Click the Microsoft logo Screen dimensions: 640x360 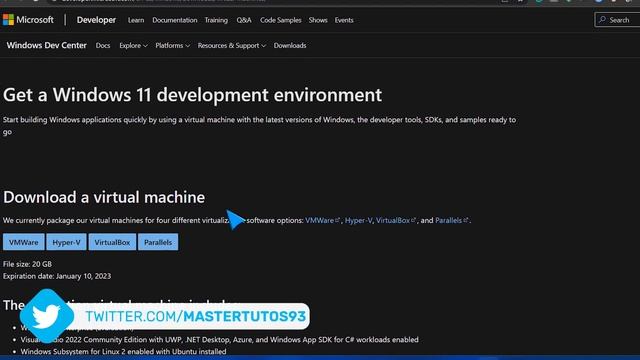(28, 20)
